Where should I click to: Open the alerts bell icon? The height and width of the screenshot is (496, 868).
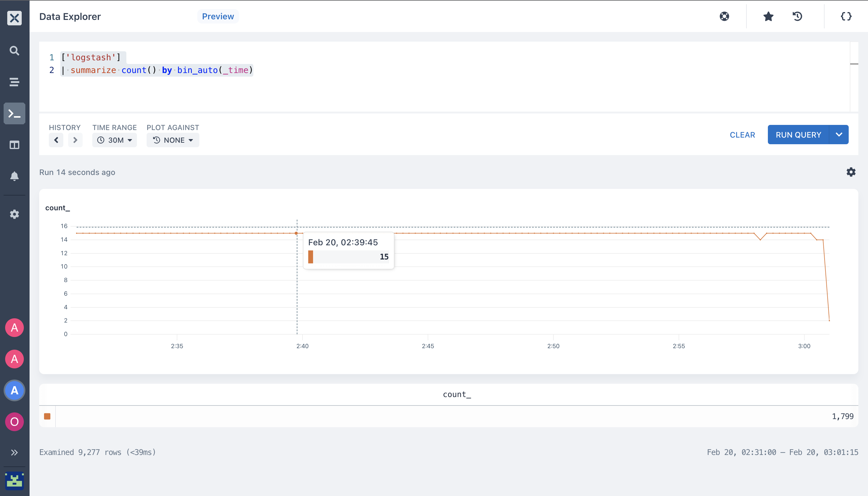click(14, 176)
